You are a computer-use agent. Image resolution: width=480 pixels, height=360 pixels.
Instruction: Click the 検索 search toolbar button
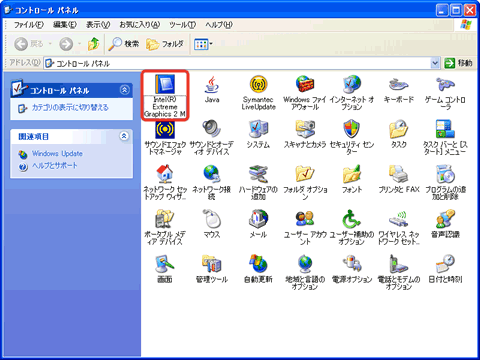click(124, 44)
